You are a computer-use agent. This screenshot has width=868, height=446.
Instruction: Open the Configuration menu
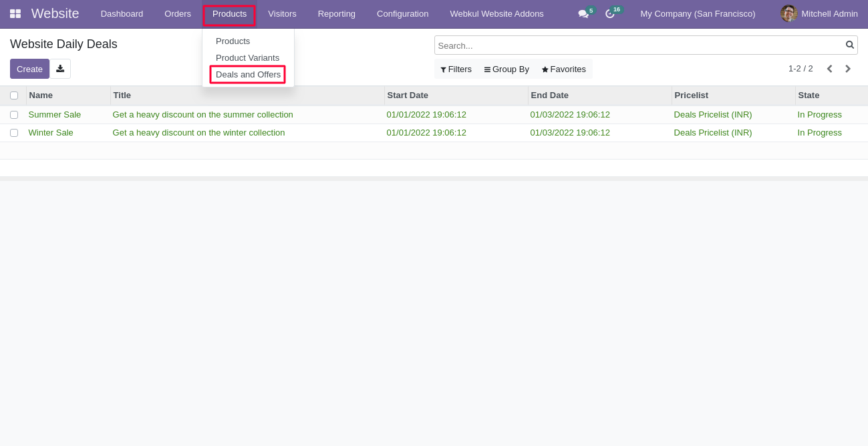point(402,13)
